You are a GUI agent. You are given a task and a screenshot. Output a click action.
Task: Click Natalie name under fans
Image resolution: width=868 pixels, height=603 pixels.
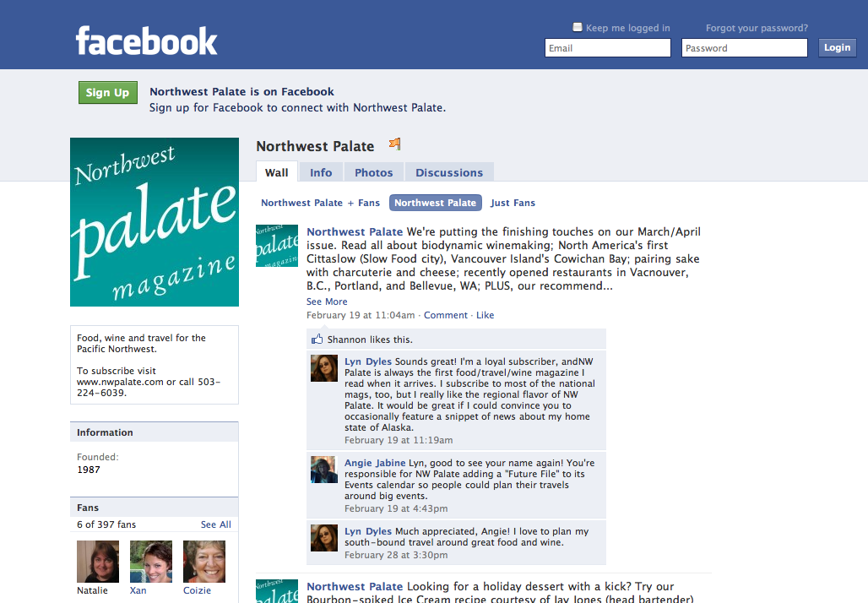[92, 590]
